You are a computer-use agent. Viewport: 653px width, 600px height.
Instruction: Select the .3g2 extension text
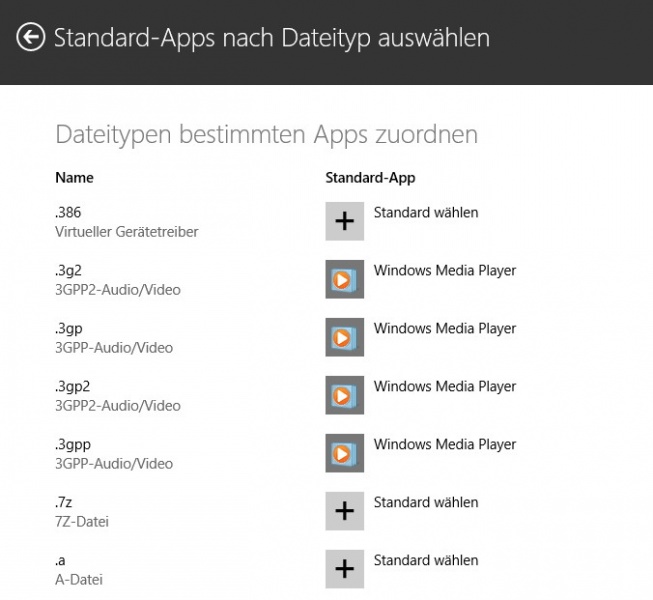tap(68, 271)
